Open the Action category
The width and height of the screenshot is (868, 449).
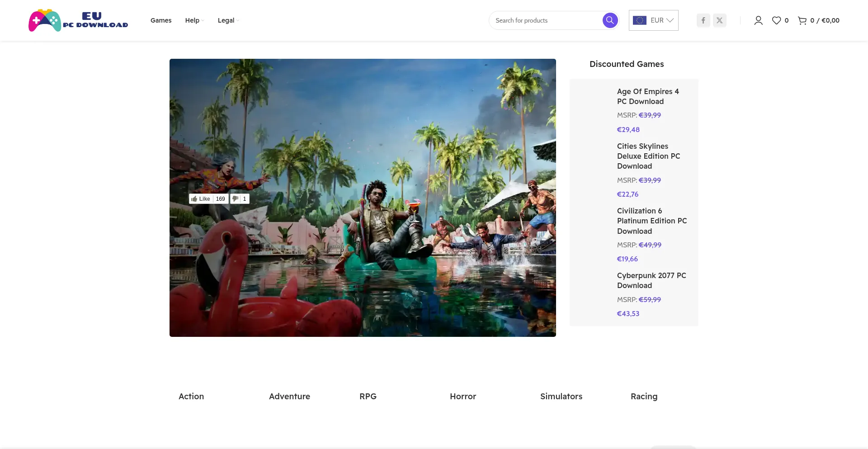(x=191, y=396)
